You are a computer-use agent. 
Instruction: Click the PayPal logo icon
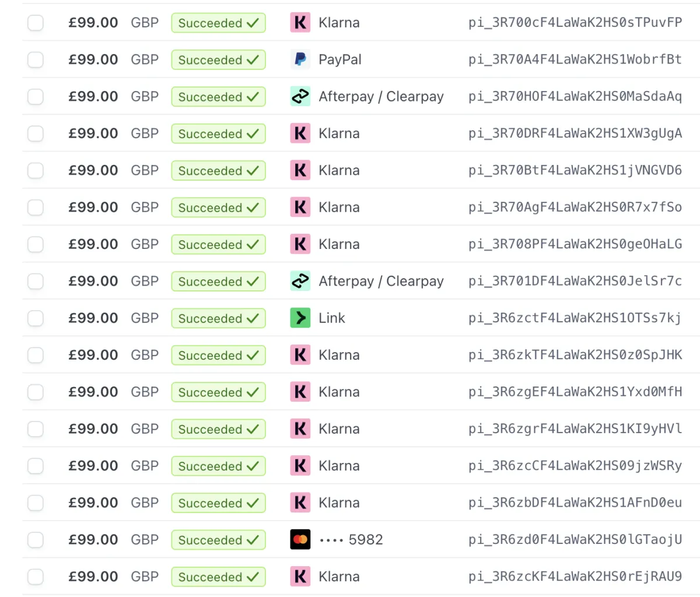click(300, 59)
